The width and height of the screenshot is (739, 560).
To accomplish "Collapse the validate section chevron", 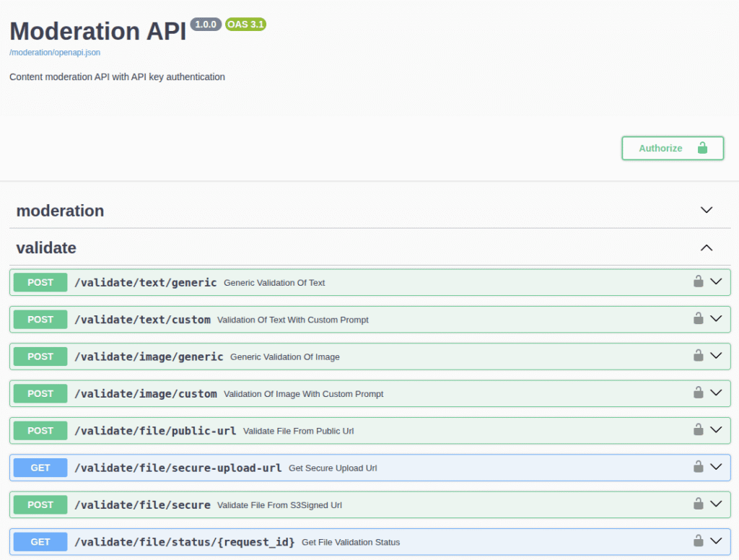I will (x=707, y=248).
